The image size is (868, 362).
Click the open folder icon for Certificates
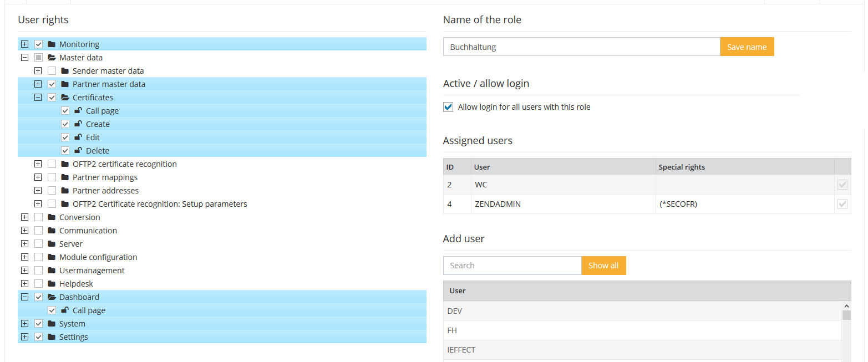(x=65, y=98)
